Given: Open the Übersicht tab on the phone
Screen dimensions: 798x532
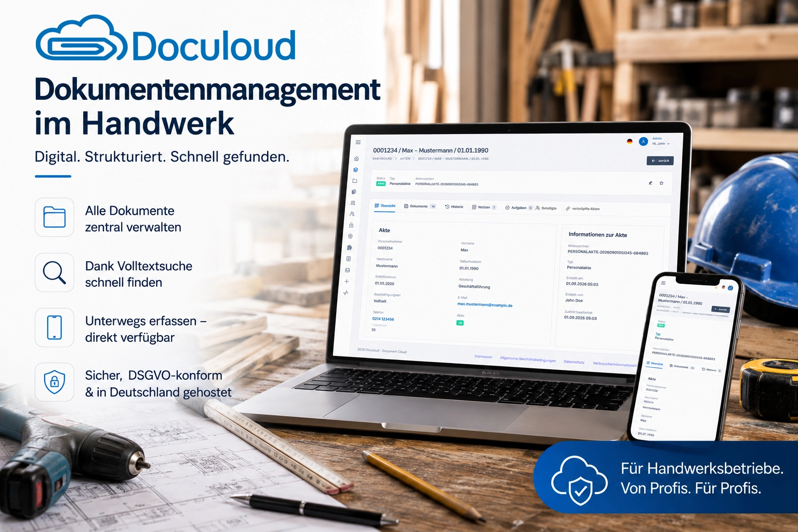Looking at the screenshot, I should coord(655,364).
